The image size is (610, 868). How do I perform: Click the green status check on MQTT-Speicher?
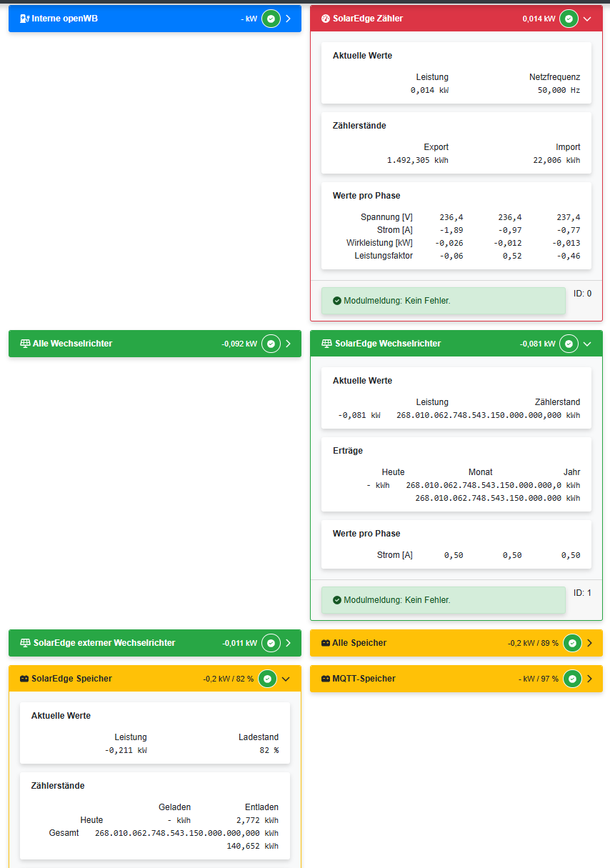click(572, 679)
